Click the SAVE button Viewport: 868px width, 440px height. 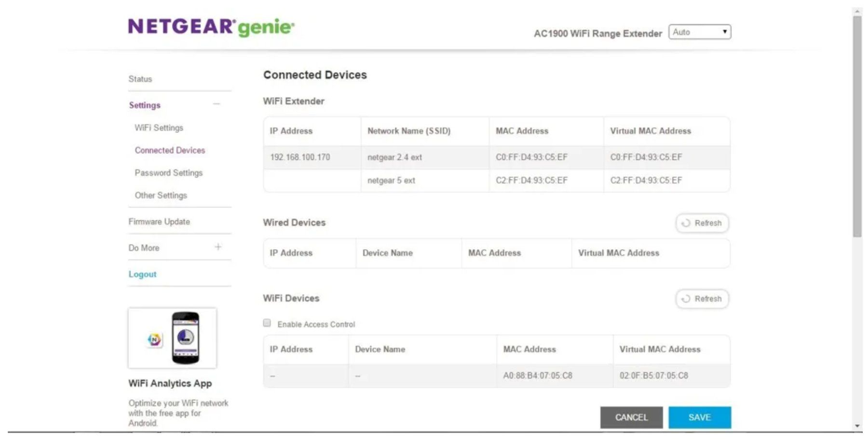[700, 417]
